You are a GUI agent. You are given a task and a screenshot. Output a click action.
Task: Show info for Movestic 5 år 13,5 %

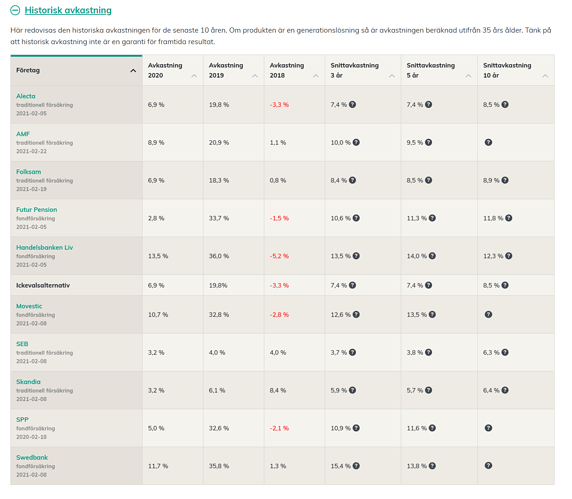click(432, 314)
